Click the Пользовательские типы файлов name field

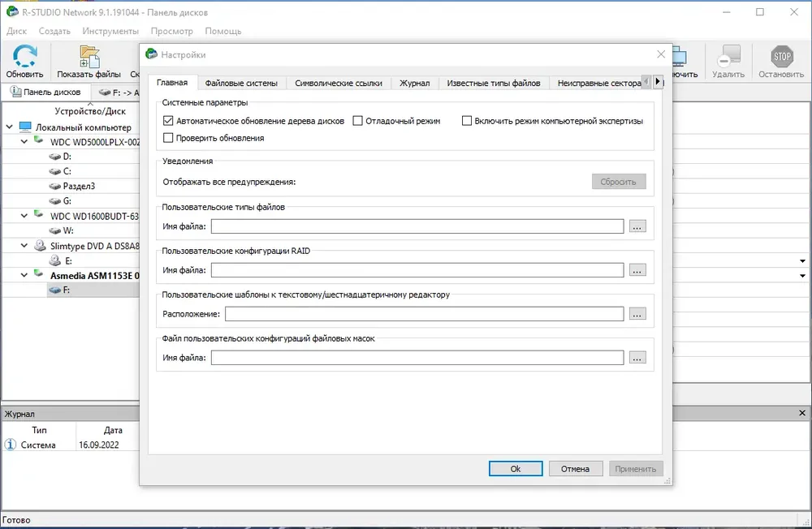coord(417,226)
